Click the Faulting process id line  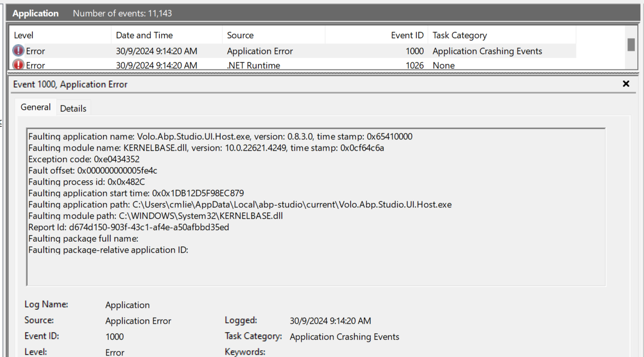tap(87, 182)
